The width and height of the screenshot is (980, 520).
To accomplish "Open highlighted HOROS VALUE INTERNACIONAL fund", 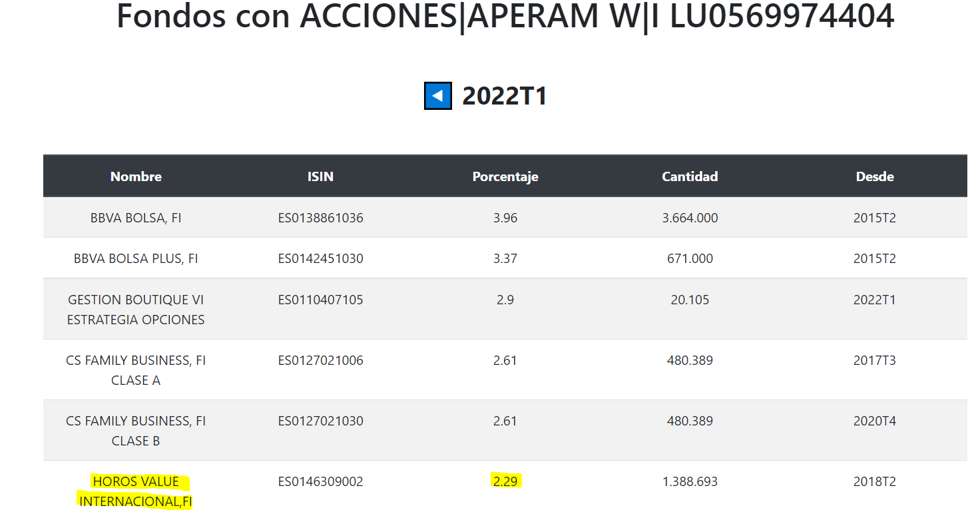I will (x=136, y=491).
